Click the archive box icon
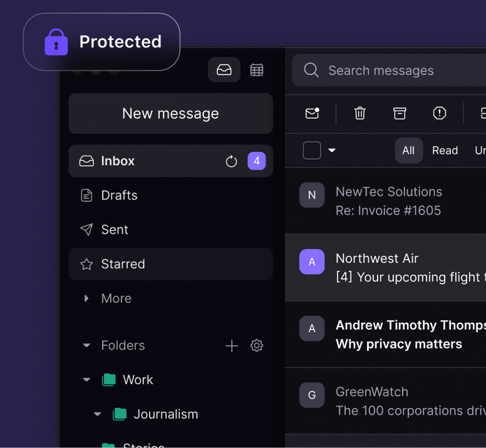Image resolution: width=486 pixels, height=448 pixels. 400,113
